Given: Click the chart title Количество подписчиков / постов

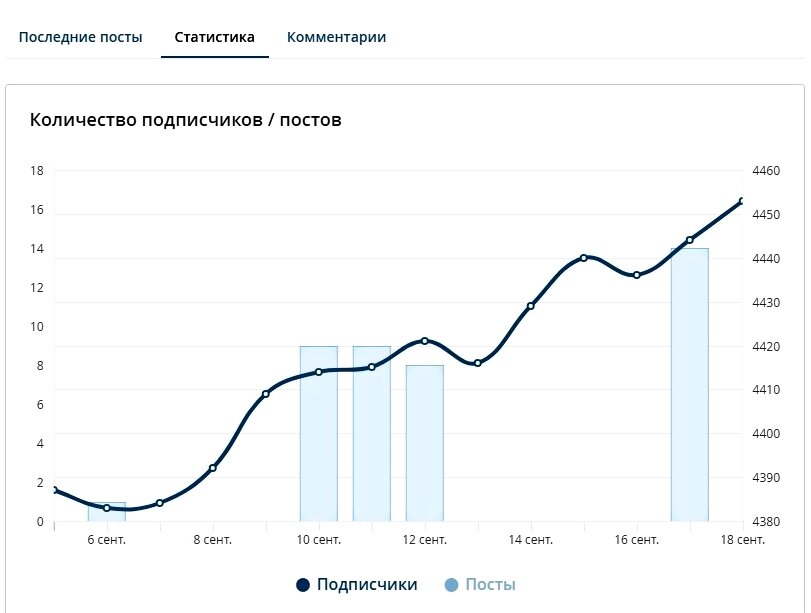Looking at the screenshot, I should click(x=185, y=119).
